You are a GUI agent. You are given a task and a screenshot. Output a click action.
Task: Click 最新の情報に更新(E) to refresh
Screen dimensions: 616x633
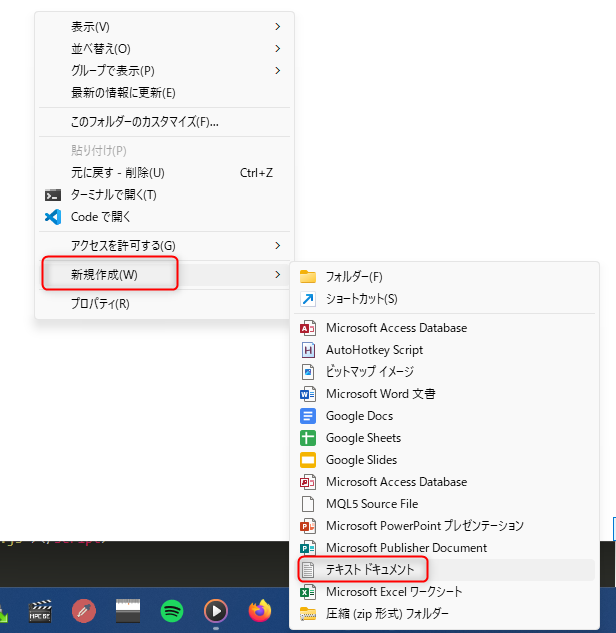tap(123, 93)
